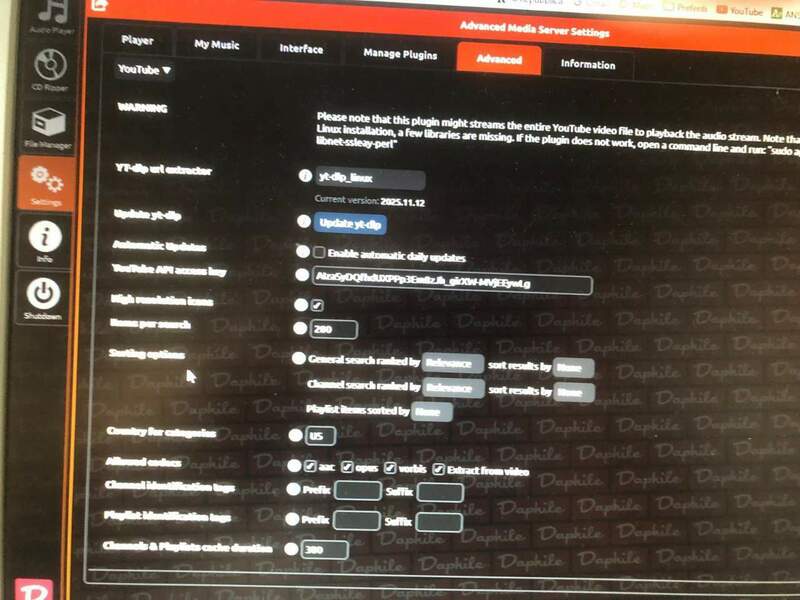Click the Advanced Media Server Settings title

[534, 30]
